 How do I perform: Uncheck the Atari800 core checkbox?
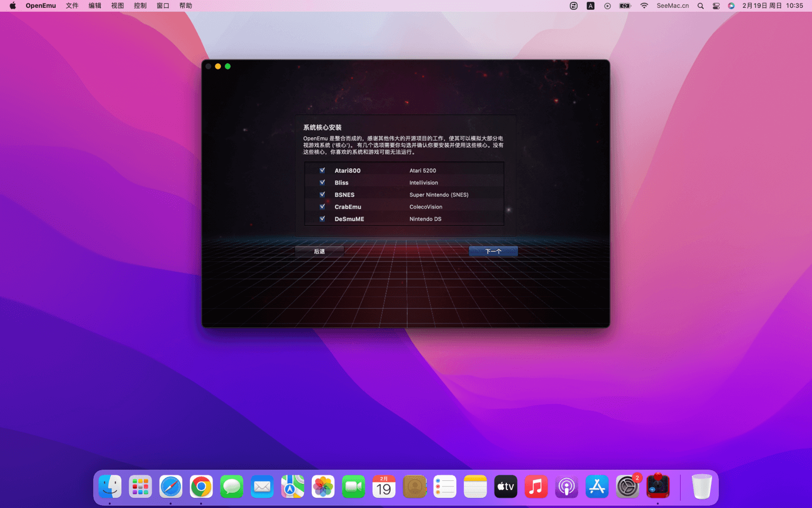point(322,170)
